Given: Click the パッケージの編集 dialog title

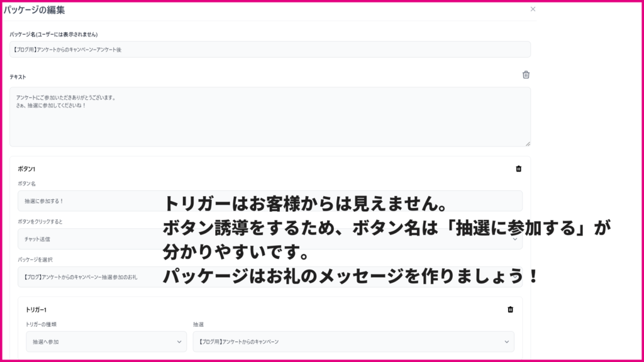Looking at the screenshot, I should [x=34, y=10].
